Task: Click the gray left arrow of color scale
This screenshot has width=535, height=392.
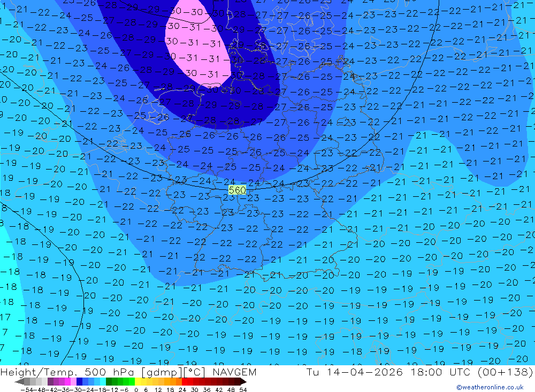Action: tap(19, 382)
